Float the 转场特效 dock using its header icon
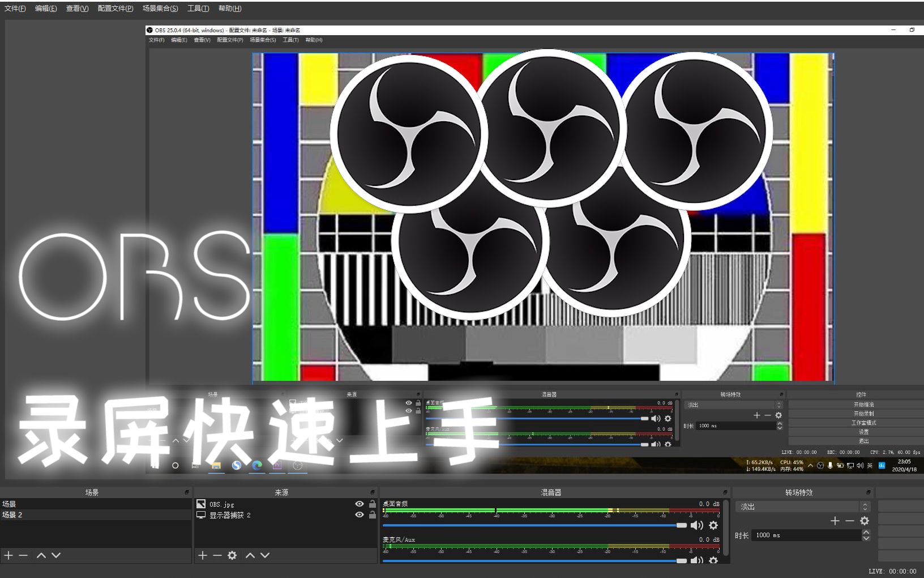This screenshot has height=578, width=924. coord(868,492)
